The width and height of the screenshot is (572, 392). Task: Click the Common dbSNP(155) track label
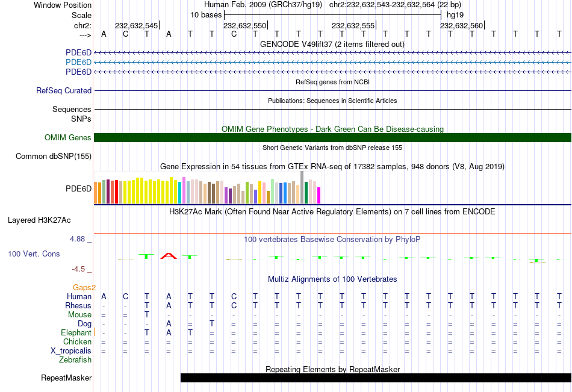[54, 156]
